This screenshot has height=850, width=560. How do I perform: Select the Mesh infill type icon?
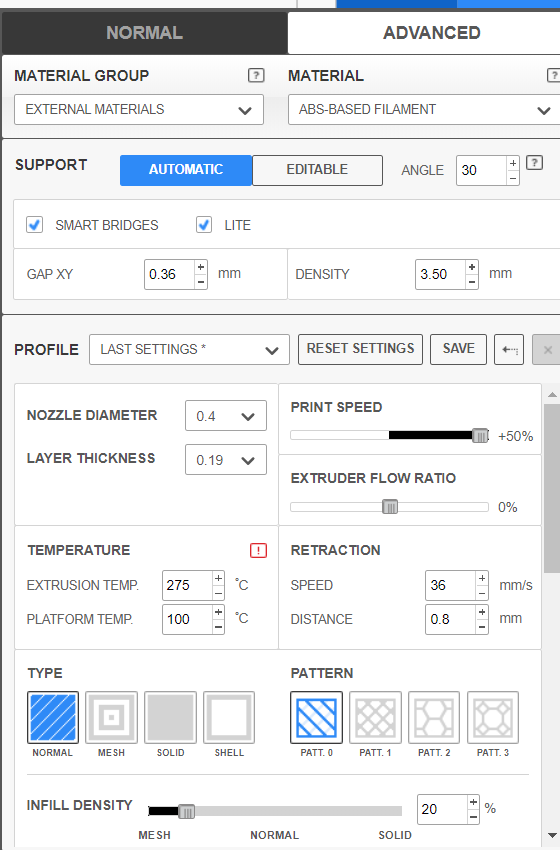111,717
